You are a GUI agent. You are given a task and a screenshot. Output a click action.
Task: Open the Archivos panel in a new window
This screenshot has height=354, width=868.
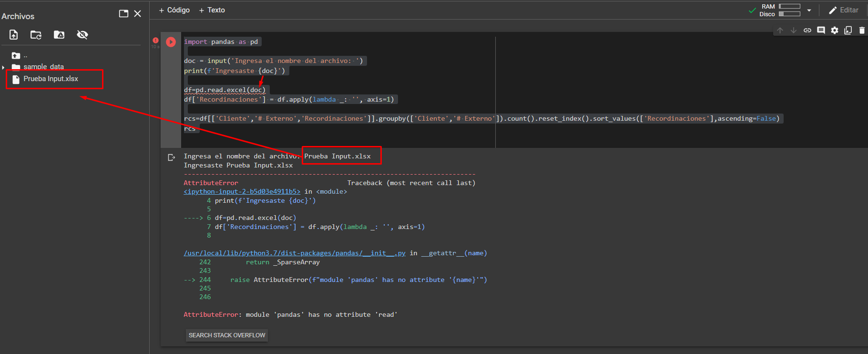tap(123, 13)
